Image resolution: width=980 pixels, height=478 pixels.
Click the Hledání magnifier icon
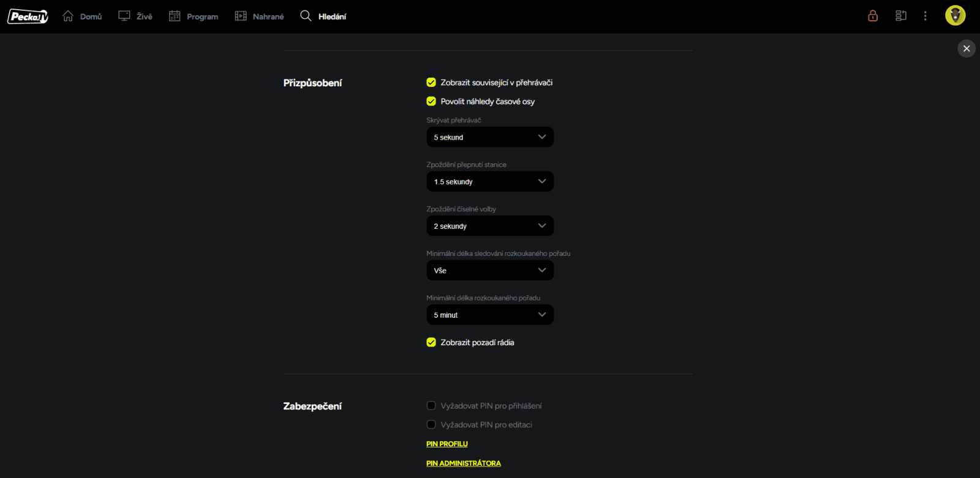coord(306,16)
